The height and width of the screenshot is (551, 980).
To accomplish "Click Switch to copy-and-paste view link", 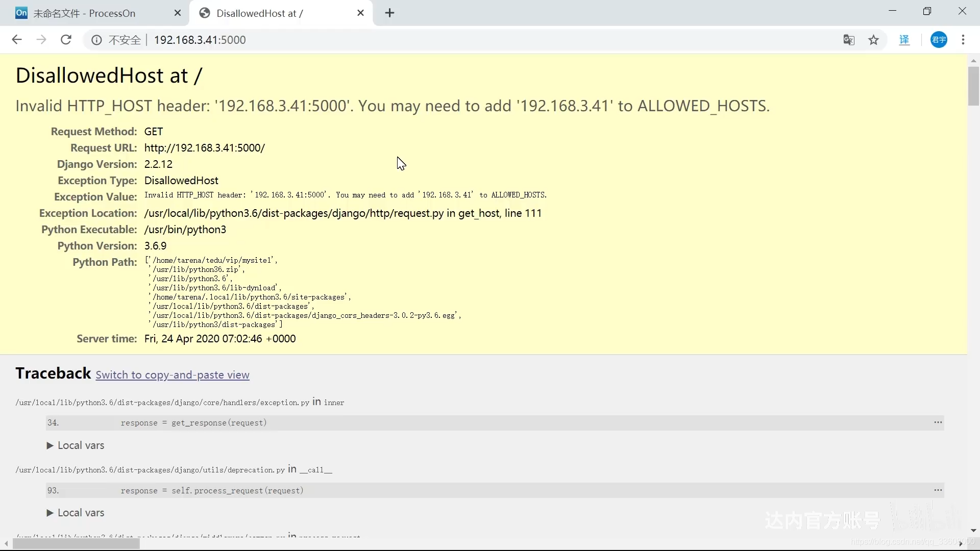I will [x=173, y=375].
